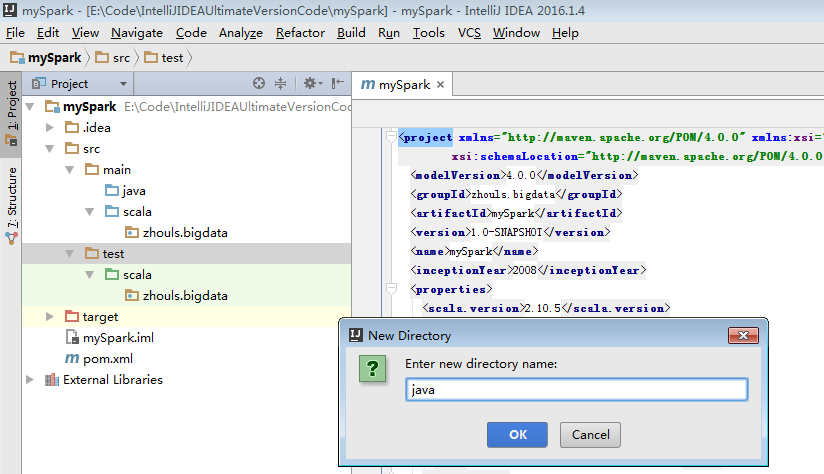
Task: Click test in the breadcrumb bar
Action: 164,58
